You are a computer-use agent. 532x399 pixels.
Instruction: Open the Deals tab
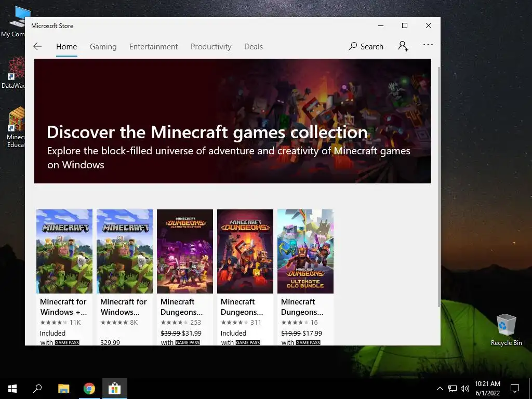point(254,46)
